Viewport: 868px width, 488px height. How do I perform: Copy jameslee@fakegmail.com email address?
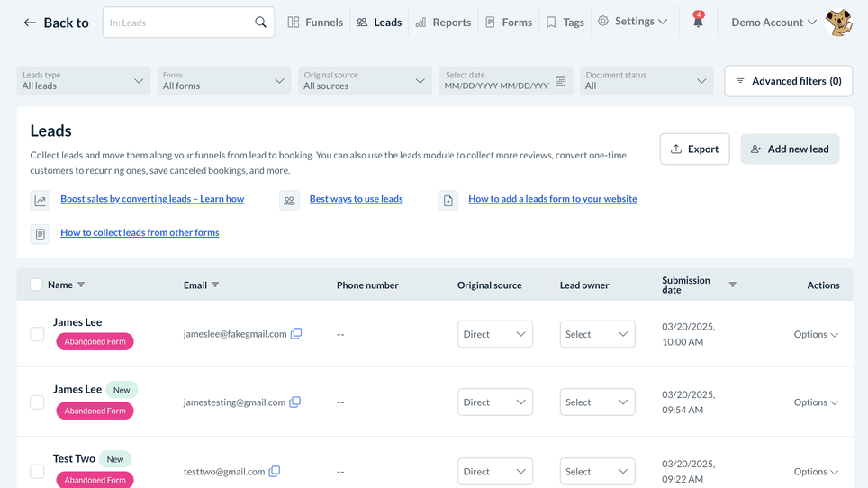pos(296,334)
